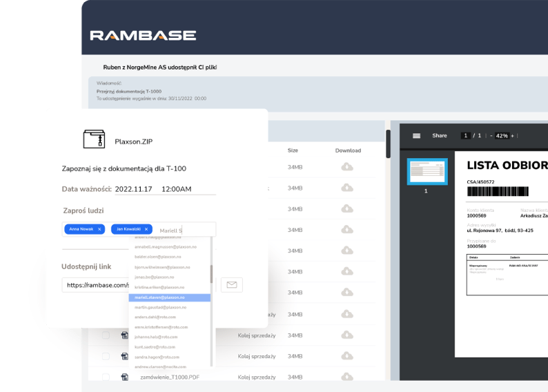This screenshot has width=548, height=392.
Task: Click the barcode in the PDF document
Action: tap(498, 191)
